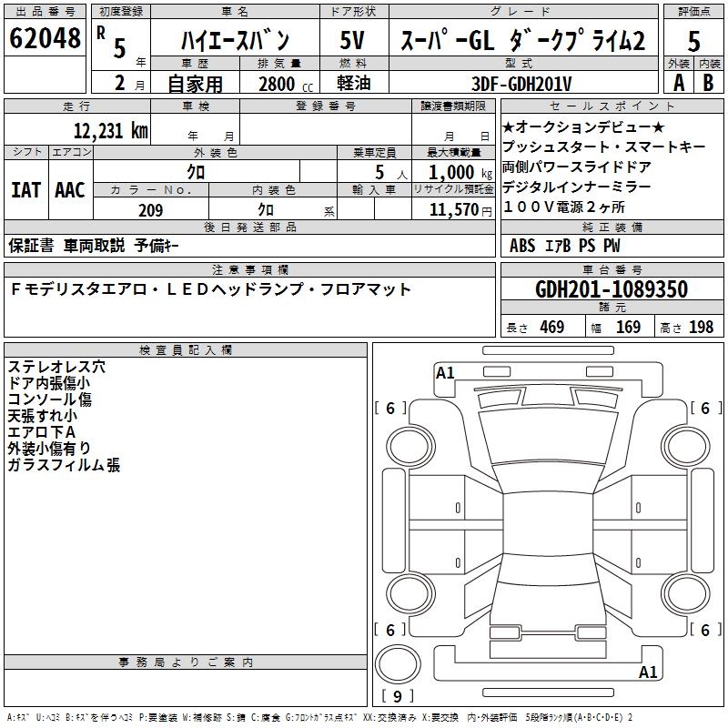This screenshot has height=728, width=728.
Task: Select vehicle history 自家用
Action: tap(195, 84)
